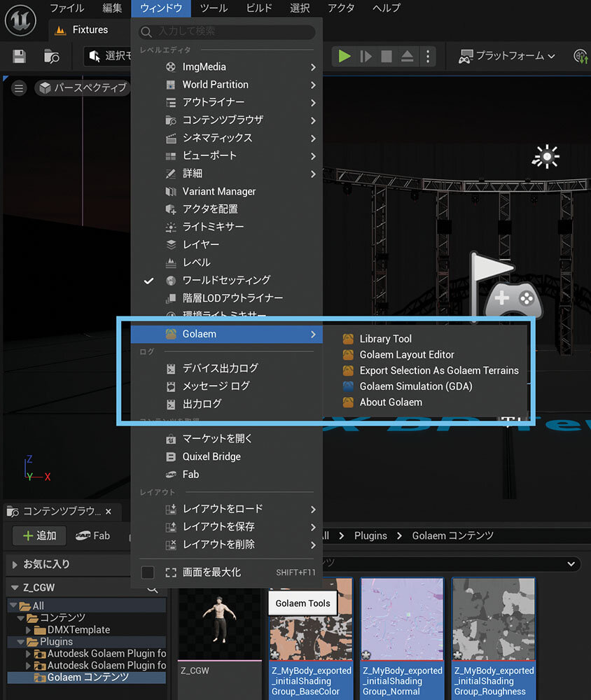Click the メッセージ ログ icon
Image resolution: width=591 pixels, height=700 pixels.
pyautogui.click(x=171, y=386)
